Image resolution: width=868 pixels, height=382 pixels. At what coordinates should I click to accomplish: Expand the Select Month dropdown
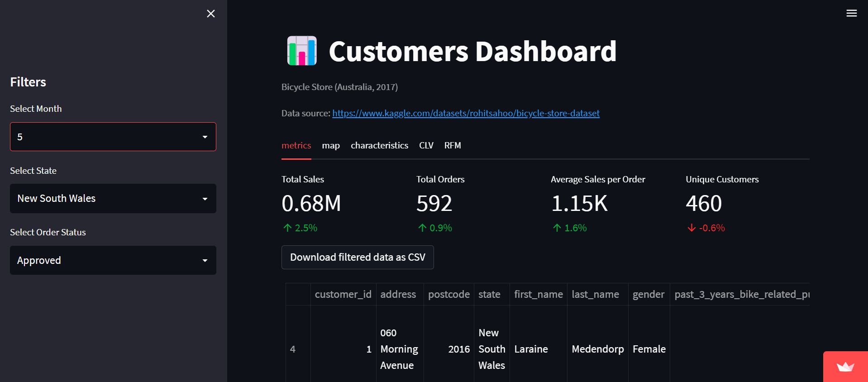pos(113,137)
